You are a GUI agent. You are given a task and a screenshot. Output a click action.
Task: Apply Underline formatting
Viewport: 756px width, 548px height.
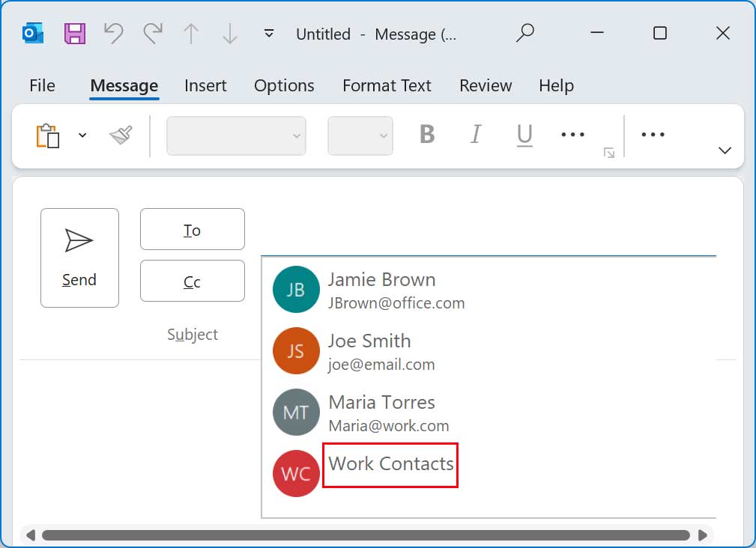pos(524,135)
